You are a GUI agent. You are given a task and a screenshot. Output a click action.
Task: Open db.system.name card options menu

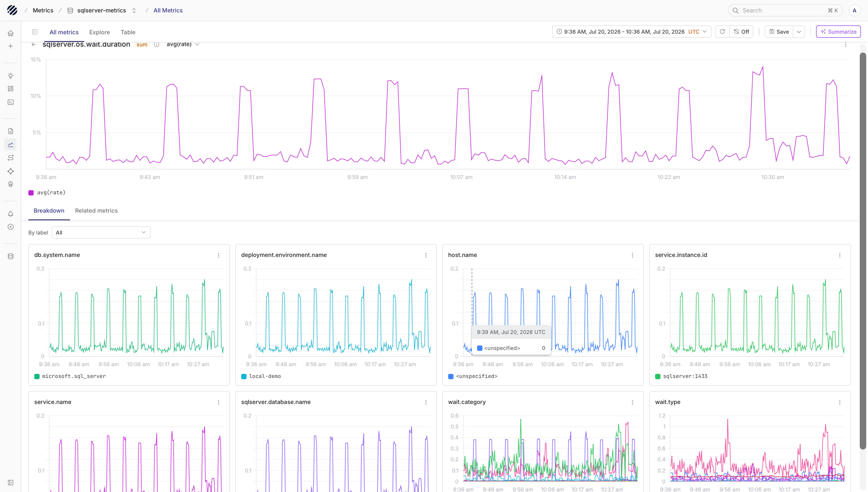point(218,255)
